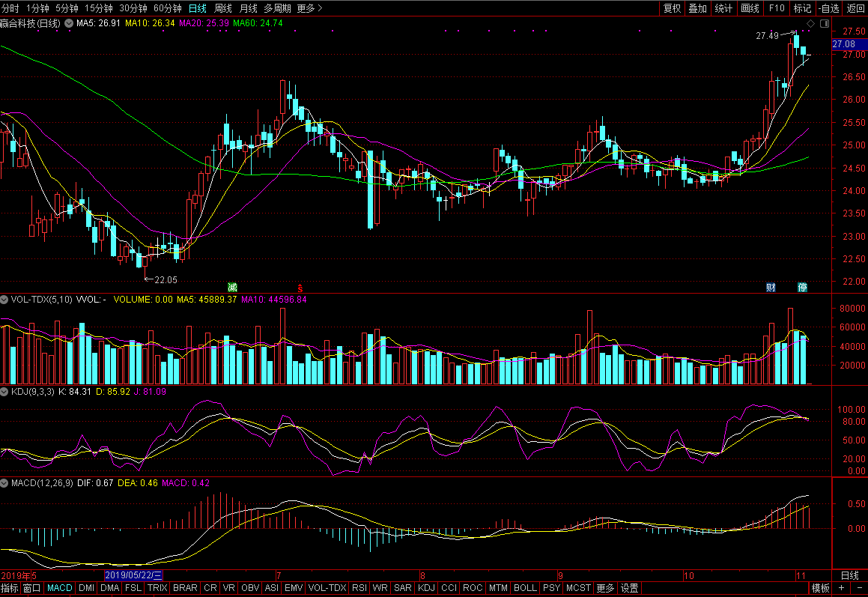Click the 返回 back button
The height and width of the screenshot is (597, 868).
[x=855, y=8]
